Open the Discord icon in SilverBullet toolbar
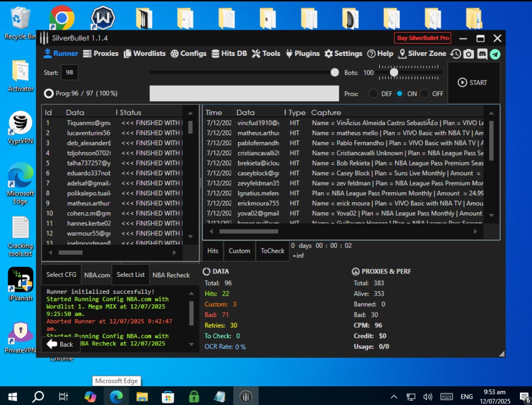Screen dimensions: 532x405 click(x=482, y=54)
